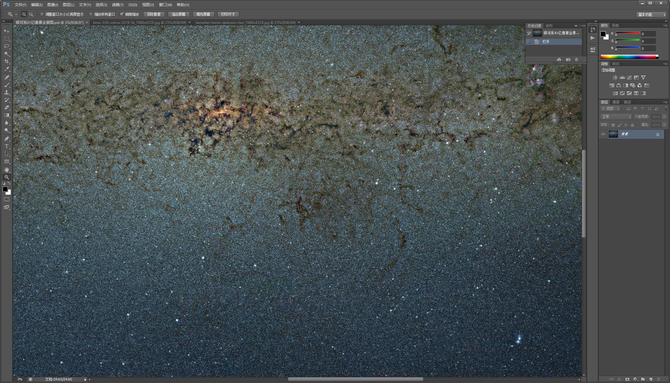Click the red R color slider
The width and height of the screenshot is (670, 383).
pos(627,33)
